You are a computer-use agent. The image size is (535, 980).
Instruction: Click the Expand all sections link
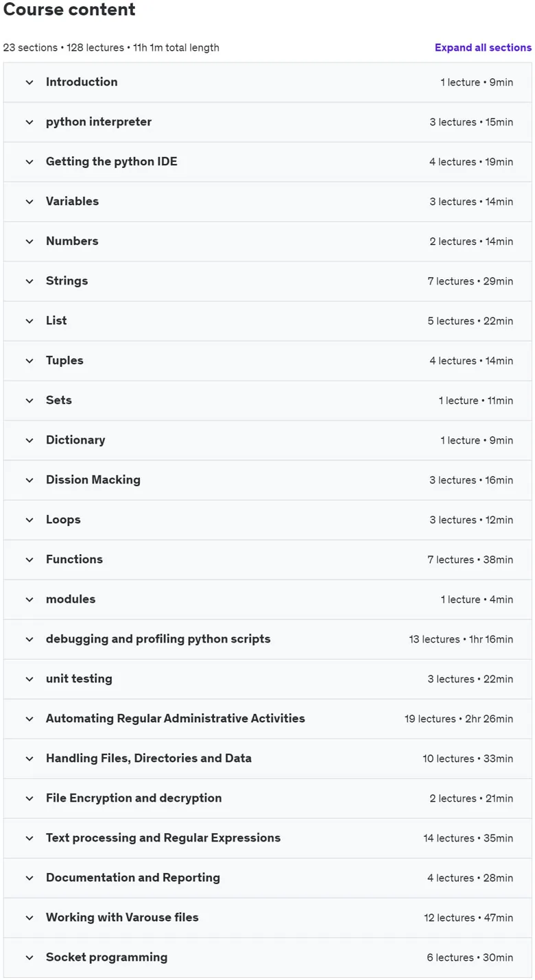pos(483,47)
